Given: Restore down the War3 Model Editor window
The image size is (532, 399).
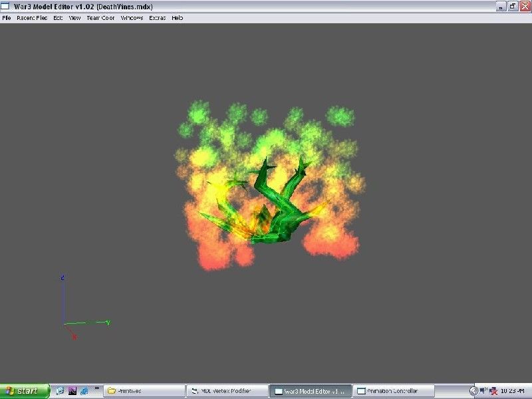Looking at the screenshot, I should point(513,7).
